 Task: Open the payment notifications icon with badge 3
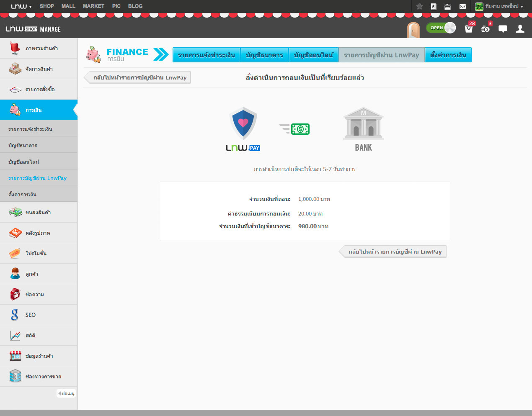coord(486,28)
